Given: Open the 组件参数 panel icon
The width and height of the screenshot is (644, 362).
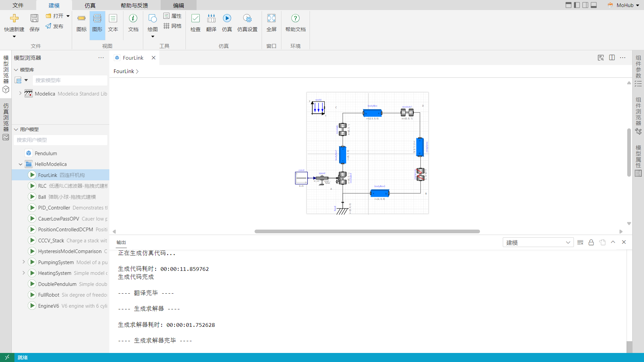Looking at the screenshot, I should tap(638, 83).
